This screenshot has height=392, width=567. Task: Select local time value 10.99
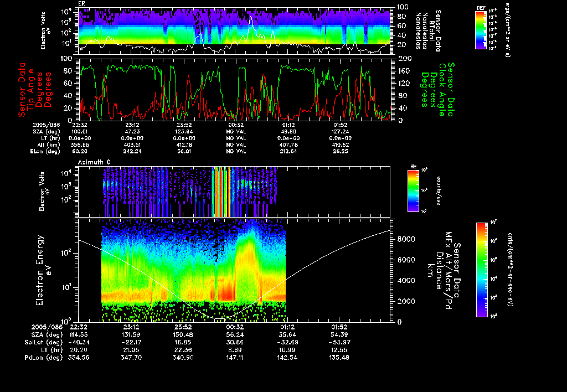(287, 350)
